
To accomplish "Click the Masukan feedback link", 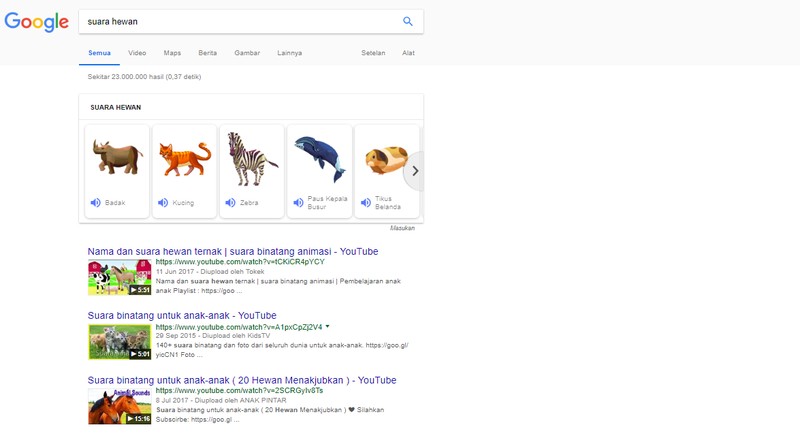I will tap(402, 228).
